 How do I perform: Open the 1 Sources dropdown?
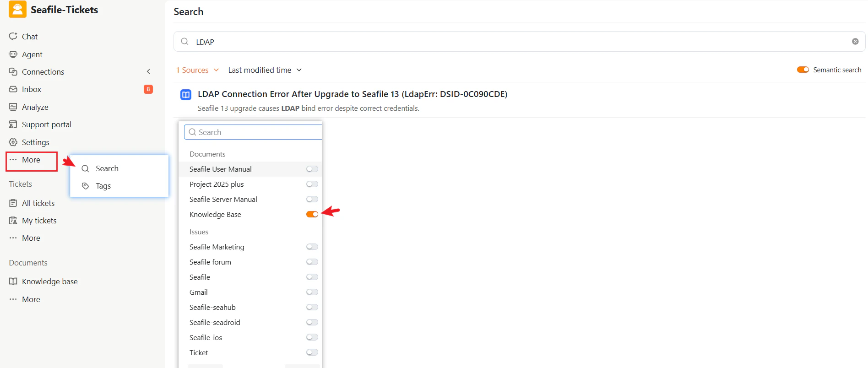click(x=197, y=70)
